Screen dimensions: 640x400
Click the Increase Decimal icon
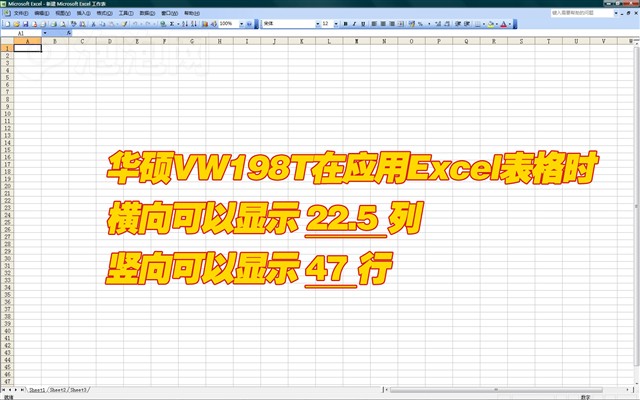[438, 24]
